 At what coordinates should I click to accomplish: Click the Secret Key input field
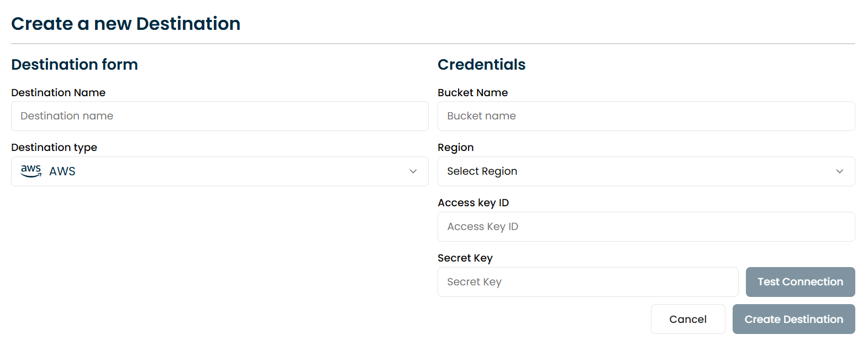[587, 282]
